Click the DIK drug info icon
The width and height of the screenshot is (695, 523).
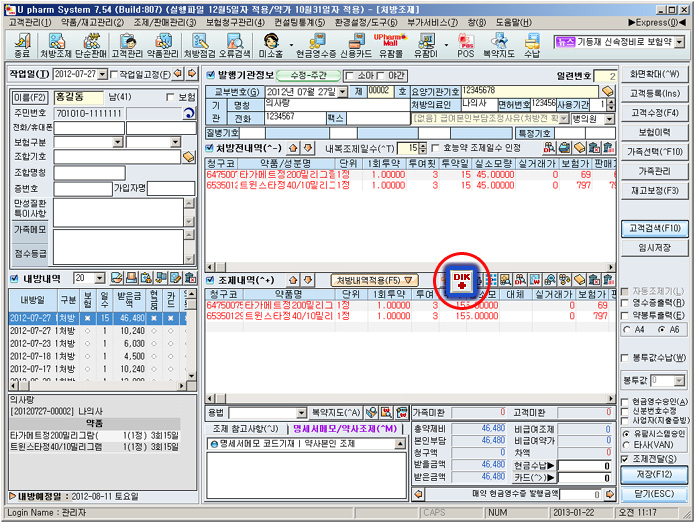pos(461,281)
